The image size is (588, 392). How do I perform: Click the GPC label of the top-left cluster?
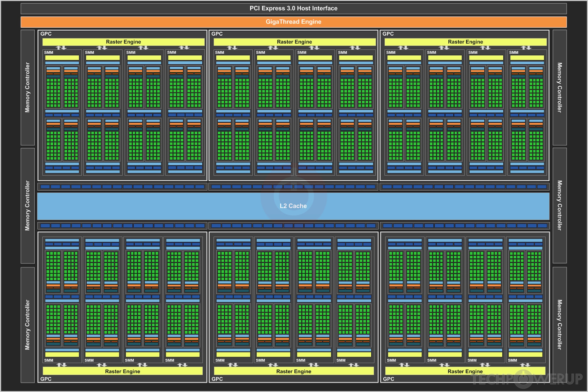pos(46,34)
